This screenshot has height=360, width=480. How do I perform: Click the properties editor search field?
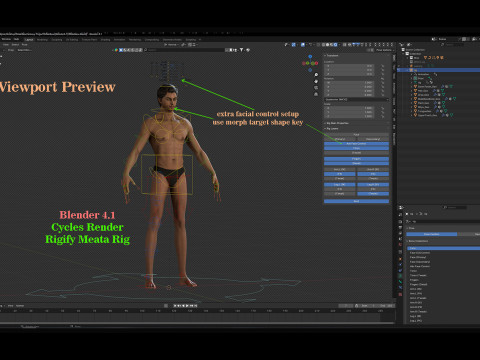[x=454, y=207]
